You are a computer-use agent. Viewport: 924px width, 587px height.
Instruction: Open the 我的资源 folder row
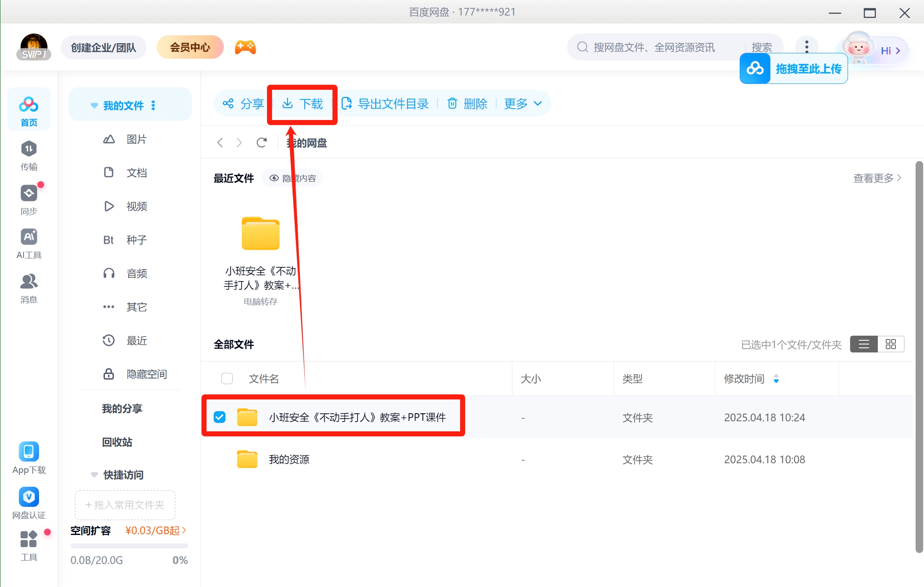[557, 459]
